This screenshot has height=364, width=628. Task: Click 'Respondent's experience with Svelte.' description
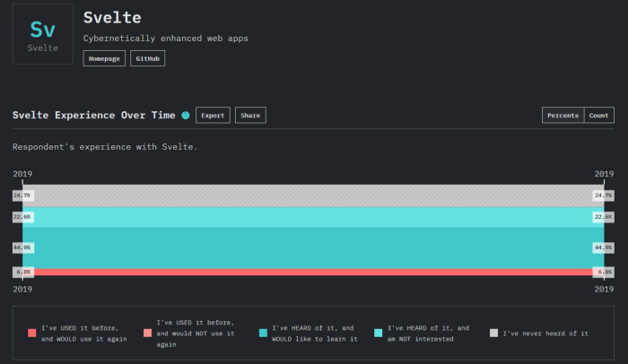(105, 147)
